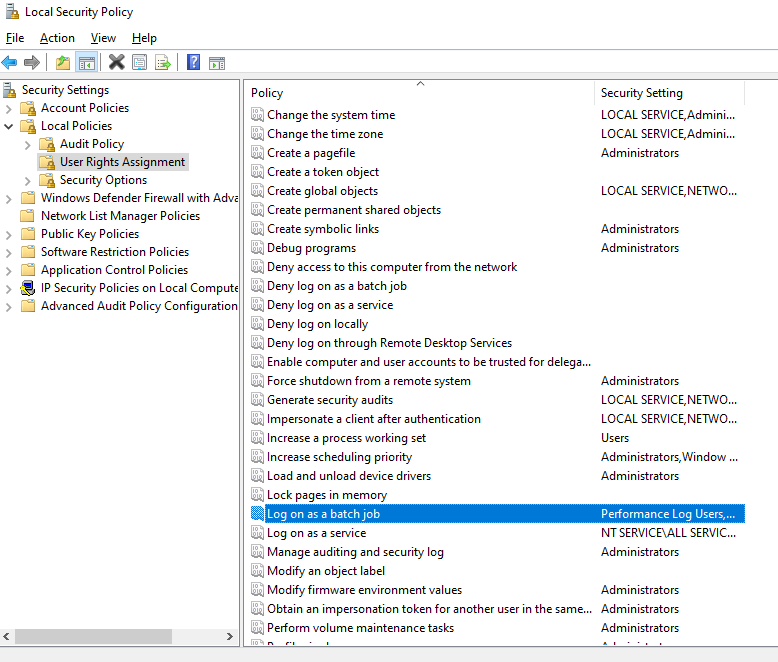
Task: Open the View menu
Action: (103, 38)
